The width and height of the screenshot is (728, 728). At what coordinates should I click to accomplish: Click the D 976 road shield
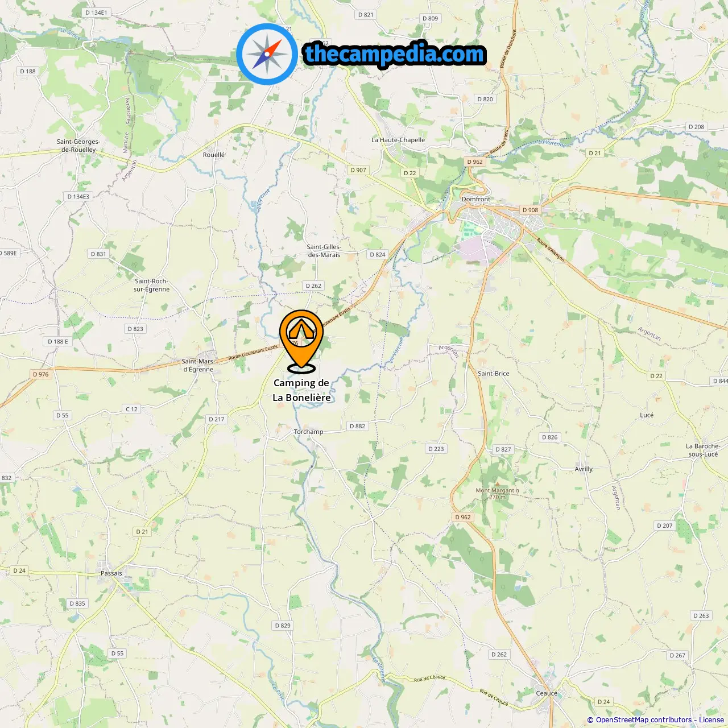tap(41, 374)
